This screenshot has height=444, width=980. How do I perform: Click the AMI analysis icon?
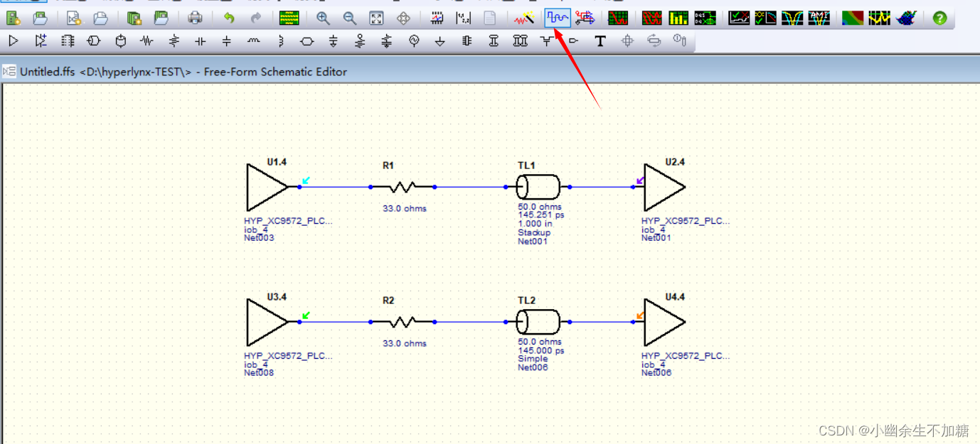(819, 18)
